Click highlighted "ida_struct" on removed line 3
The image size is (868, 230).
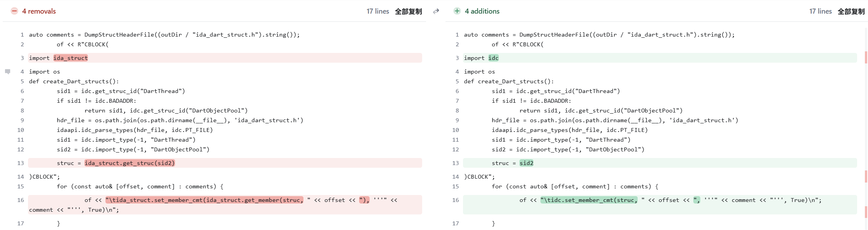[x=70, y=58]
